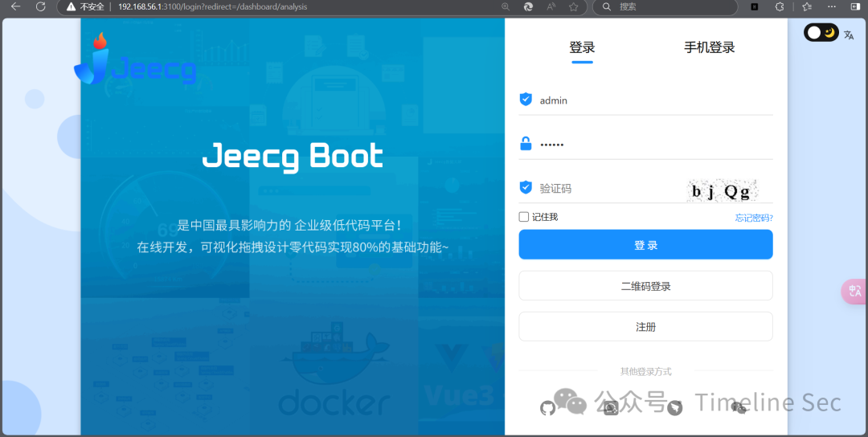Focus the password field
868x437 pixels.
pyautogui.click(x=645, y=145)
